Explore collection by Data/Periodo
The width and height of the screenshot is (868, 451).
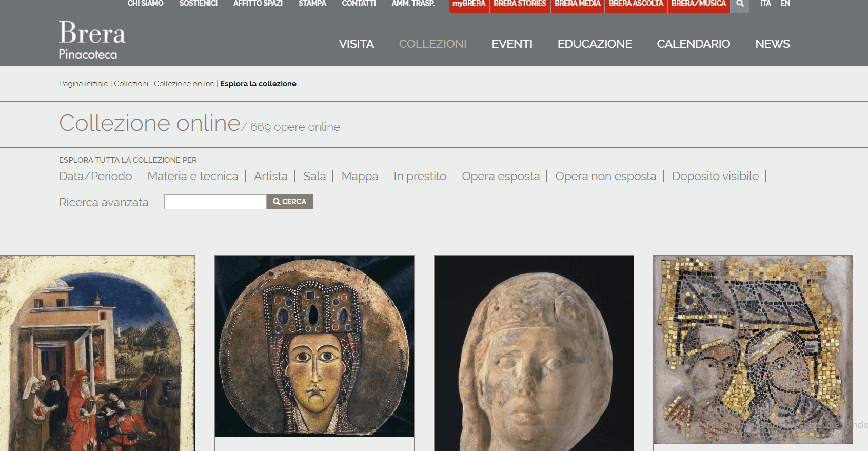(x=95, y=177)
